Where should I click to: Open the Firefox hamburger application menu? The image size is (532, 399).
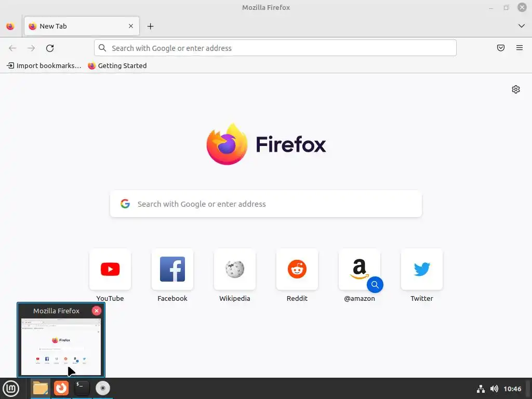520,48
